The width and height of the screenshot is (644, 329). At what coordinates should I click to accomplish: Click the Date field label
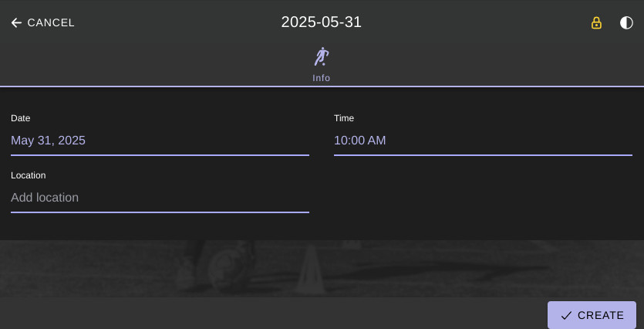click(21, 118)
